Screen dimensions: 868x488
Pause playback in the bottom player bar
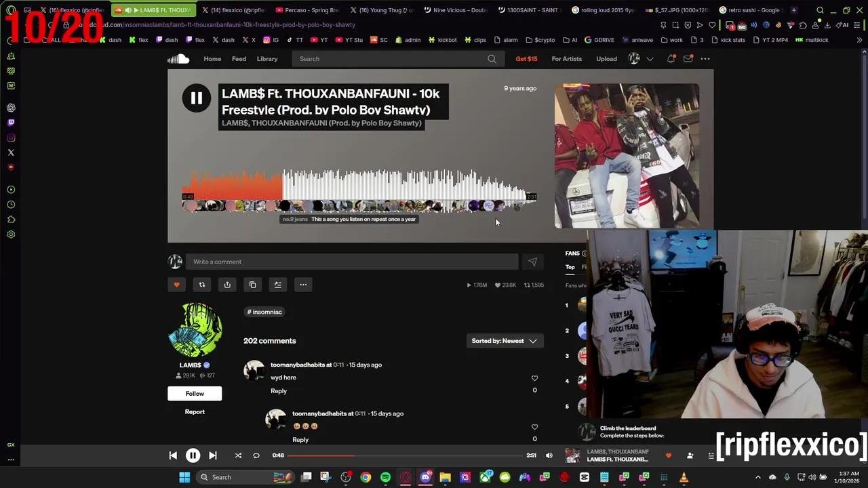pos(193,455)
